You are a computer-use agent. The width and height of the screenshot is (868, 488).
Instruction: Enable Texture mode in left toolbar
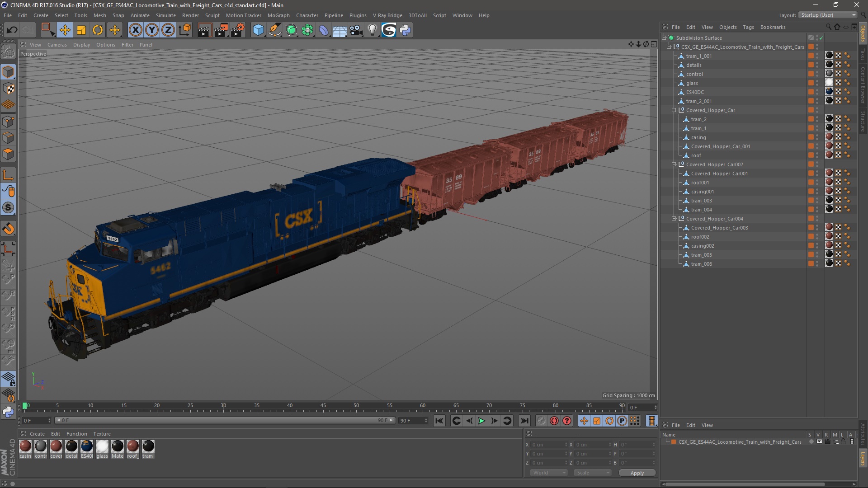click(8, 89)
